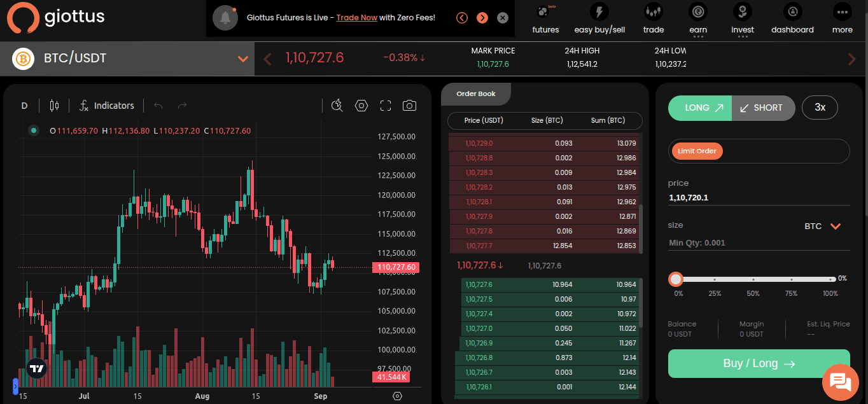Open the earn menu
The width and height of the screenshot is (868, 404).
tap(698, 18)
